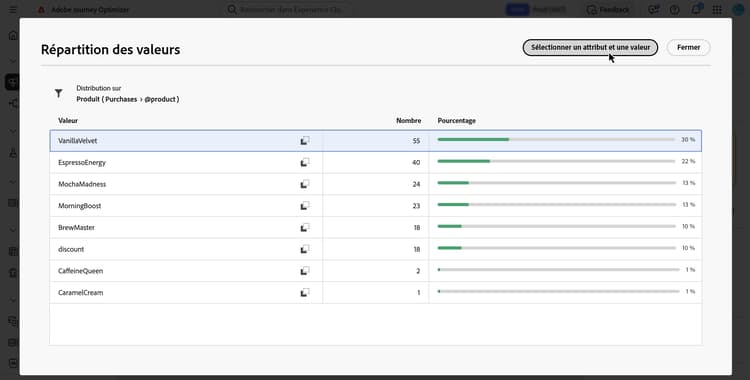Click the search field in top bar

289,10
